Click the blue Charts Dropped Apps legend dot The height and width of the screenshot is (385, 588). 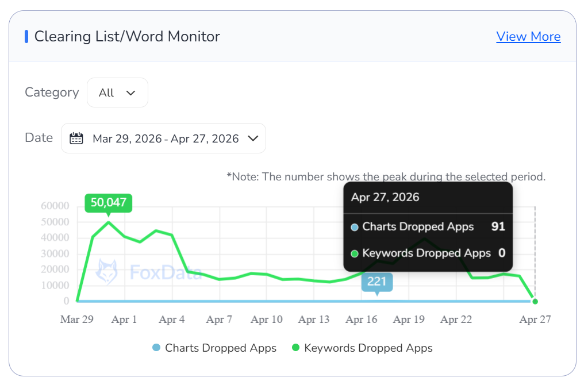tap(156, 348)
